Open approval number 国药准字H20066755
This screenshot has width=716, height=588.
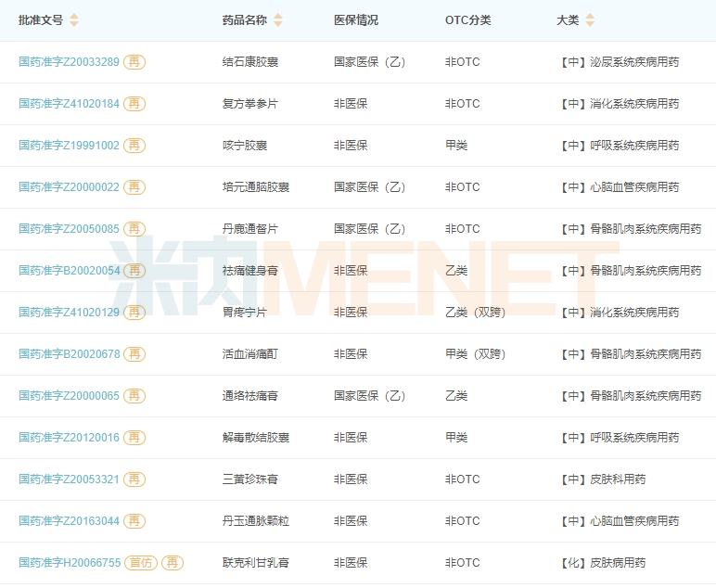tap(70, 562)
